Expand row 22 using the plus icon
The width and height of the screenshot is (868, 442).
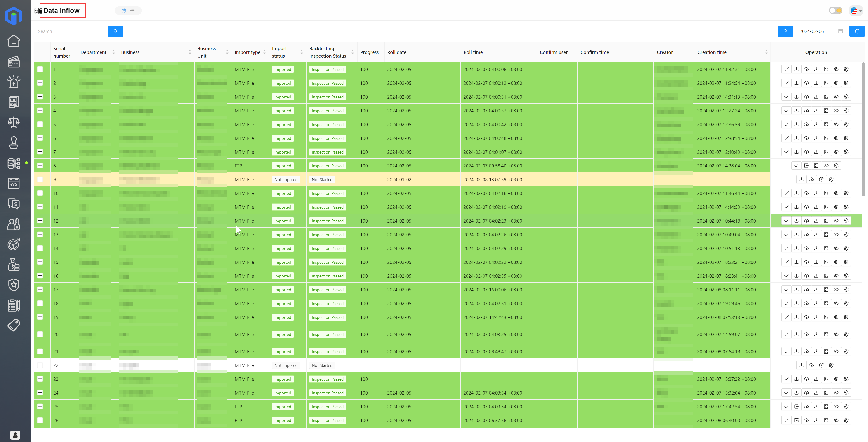(40, 365)
